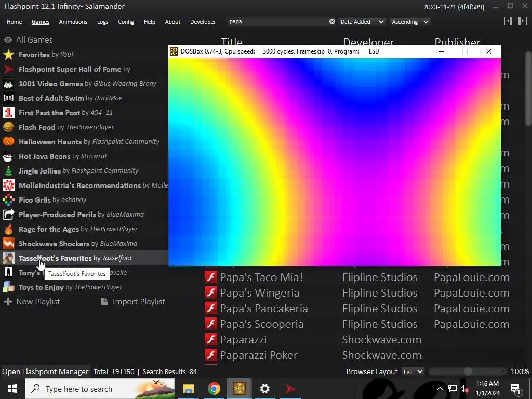Open Chrome from the taskbar
Viewport: 532px width, 399px height.
[214, 389]
